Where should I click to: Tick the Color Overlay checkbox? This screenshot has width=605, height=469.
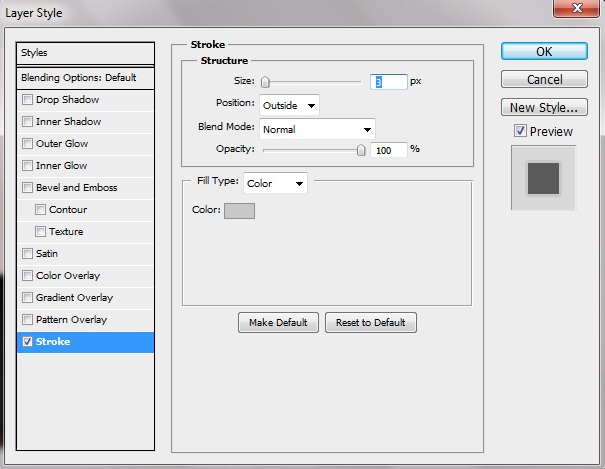(27, 275)
